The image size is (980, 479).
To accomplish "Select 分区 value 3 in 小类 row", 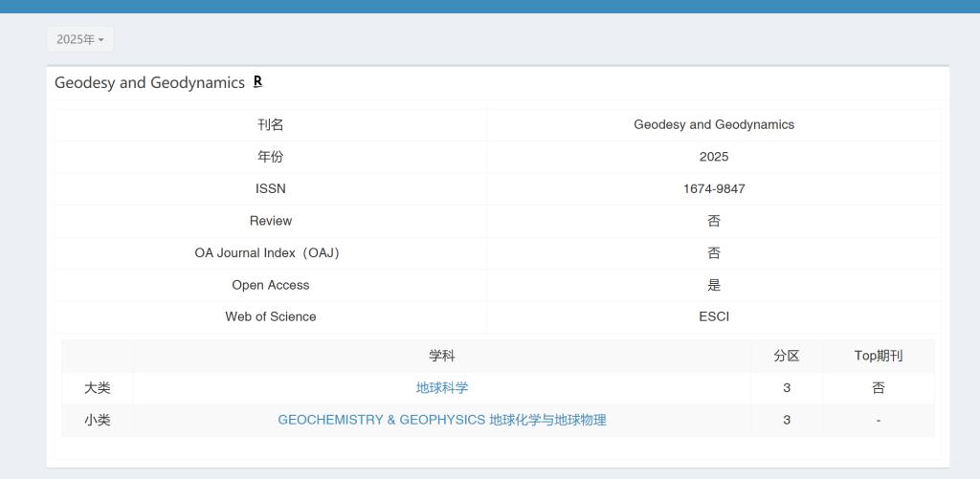I will tap(787, 421).
